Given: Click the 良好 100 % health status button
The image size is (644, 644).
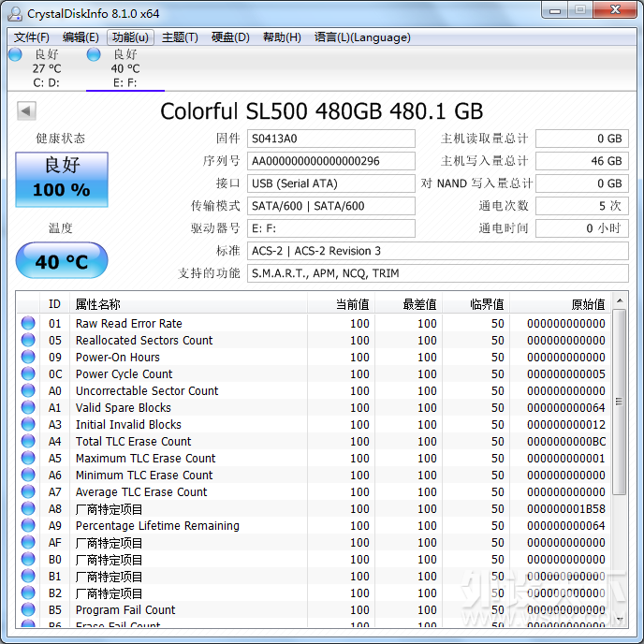Looking at the screenshot, I should tap(62, 179).
